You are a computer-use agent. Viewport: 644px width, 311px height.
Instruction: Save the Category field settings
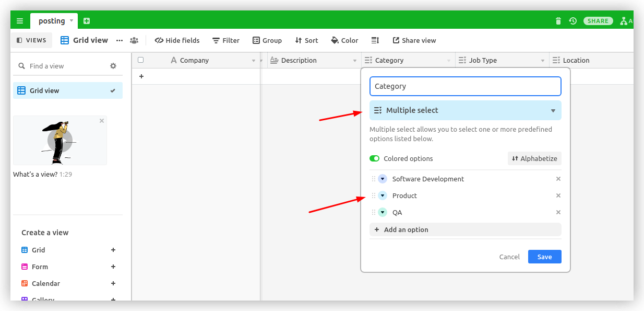544,257
